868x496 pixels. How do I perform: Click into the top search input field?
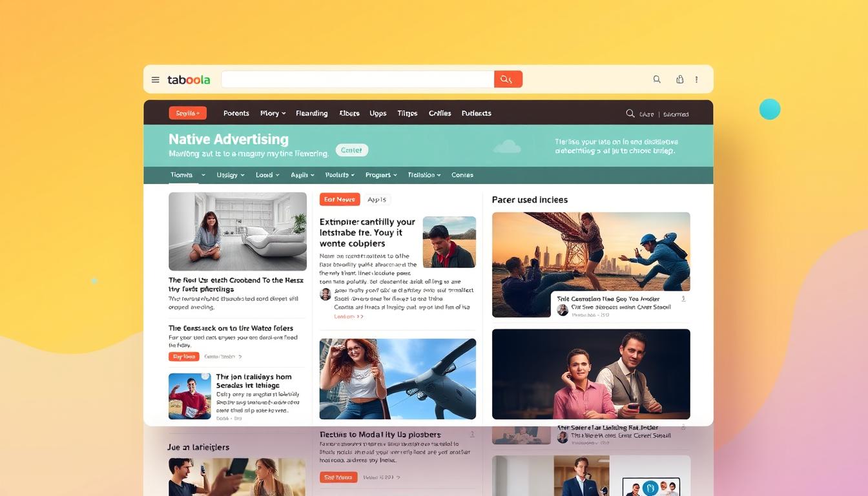tap(357, 79)
